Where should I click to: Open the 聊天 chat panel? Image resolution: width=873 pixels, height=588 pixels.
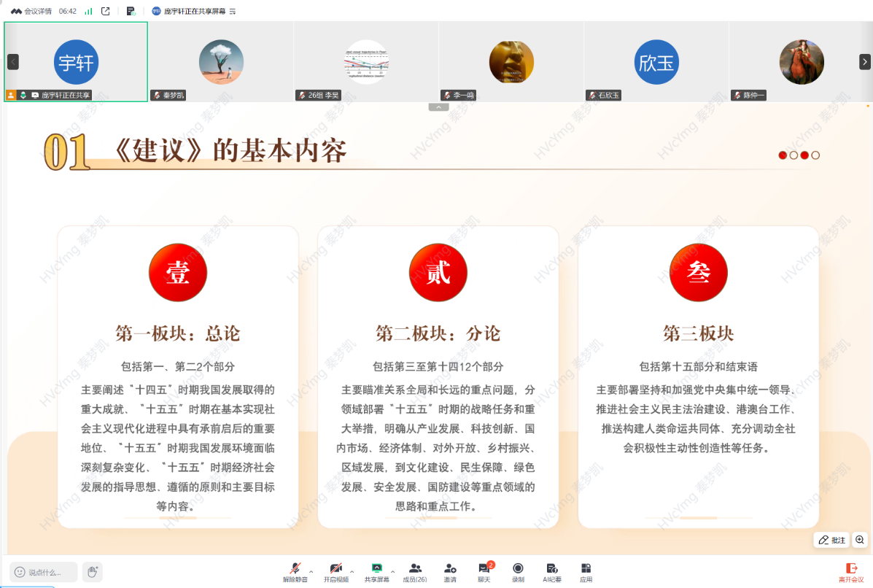pos(484,571)
